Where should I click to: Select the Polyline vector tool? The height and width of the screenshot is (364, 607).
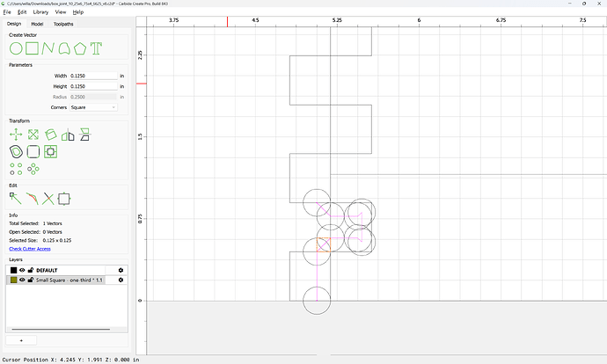pos(48,48)
